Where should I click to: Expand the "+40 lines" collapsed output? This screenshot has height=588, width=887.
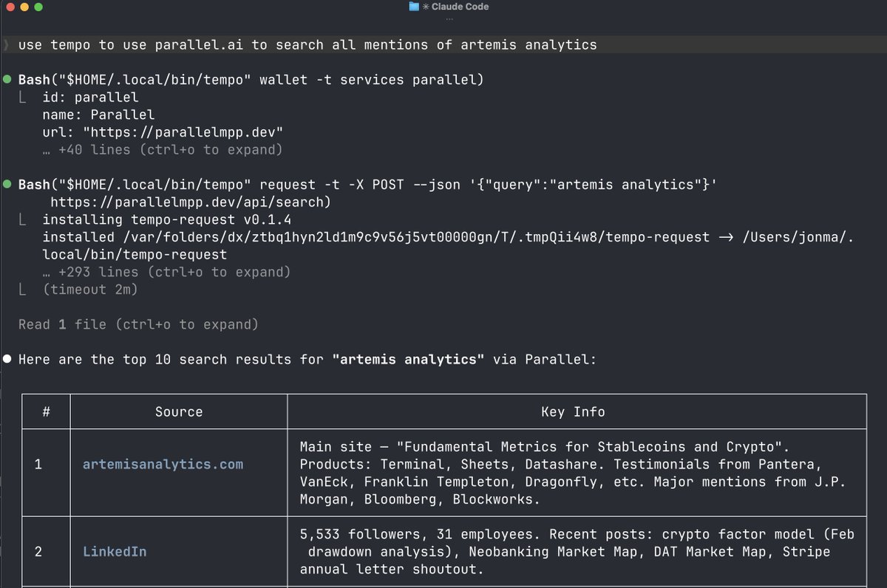(163, 149)
